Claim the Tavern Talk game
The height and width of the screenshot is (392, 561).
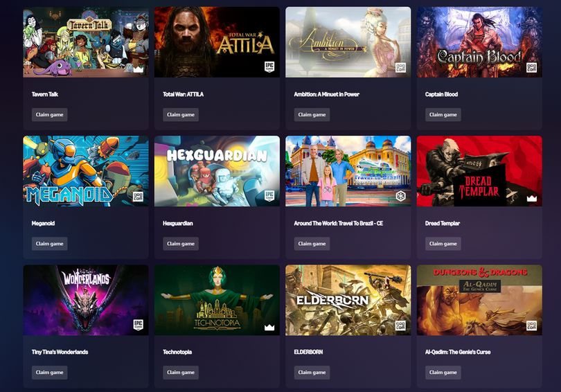49,115
